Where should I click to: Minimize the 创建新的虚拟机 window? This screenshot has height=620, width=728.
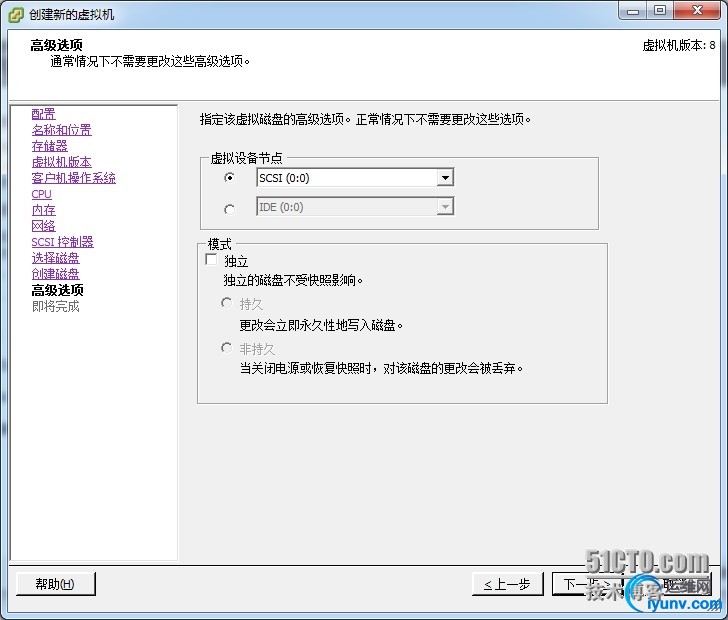(x=633, y=11)
